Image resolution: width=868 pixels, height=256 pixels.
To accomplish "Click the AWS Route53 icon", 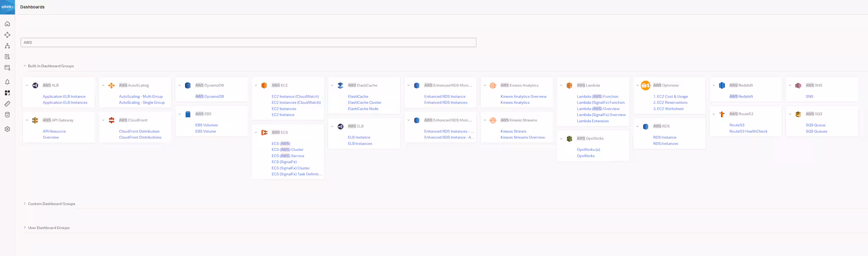I will pos(722,114).
